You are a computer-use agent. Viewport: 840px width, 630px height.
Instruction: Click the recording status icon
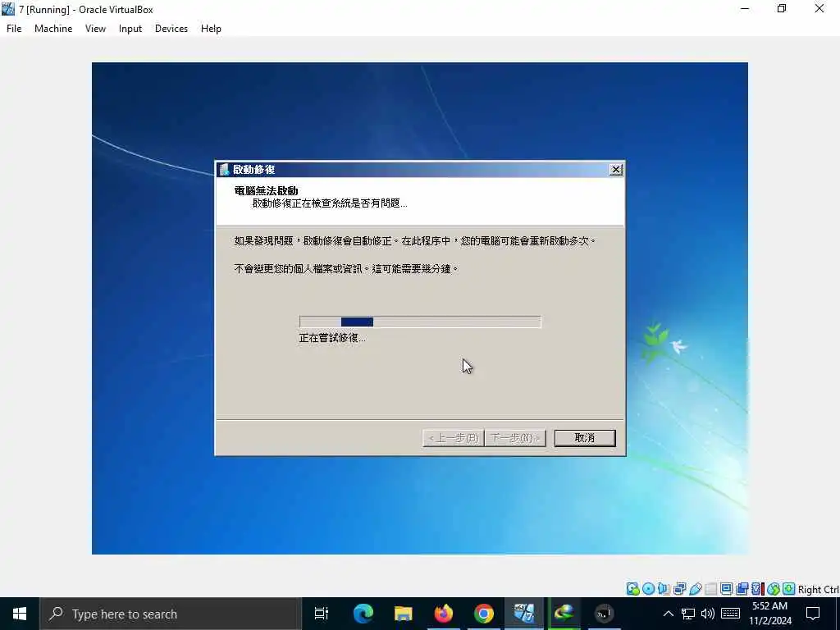point(742,589)
